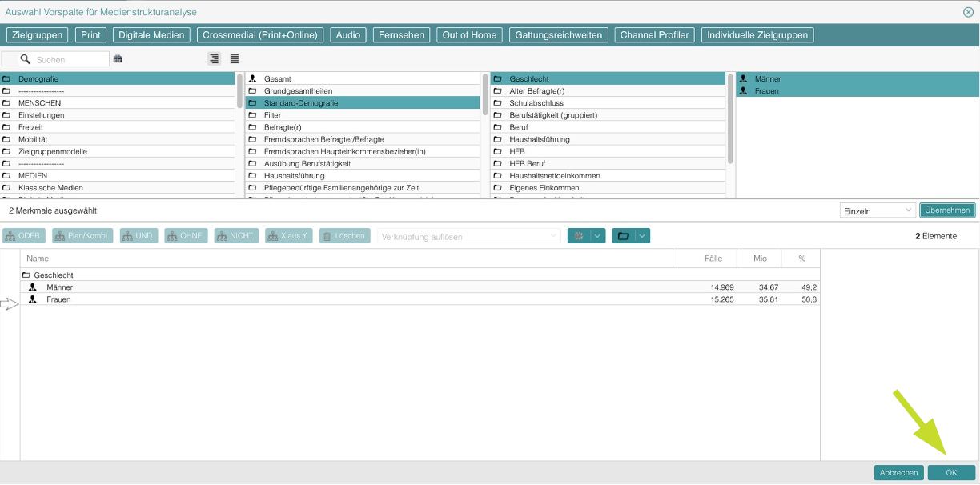Click the teal folder icon button

click(x=623, y=236)
